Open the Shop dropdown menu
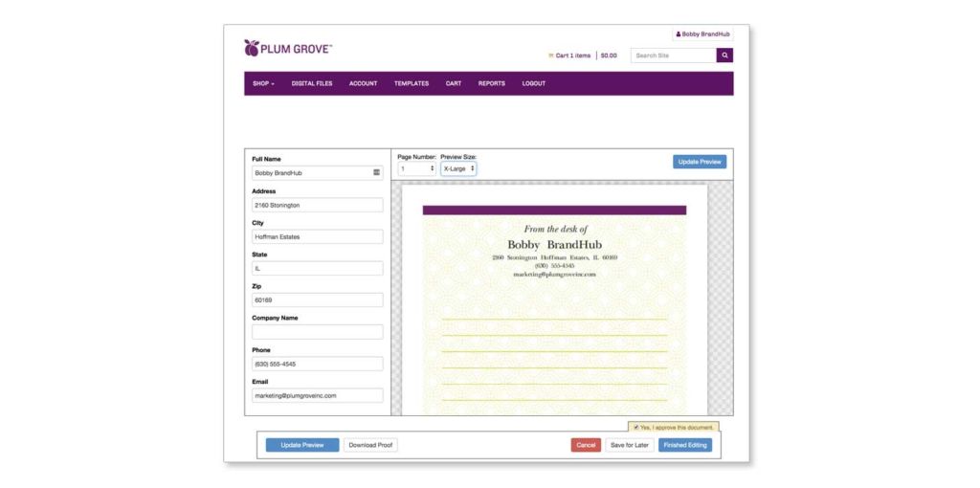 pyautogui.click(x=263, y=84)
